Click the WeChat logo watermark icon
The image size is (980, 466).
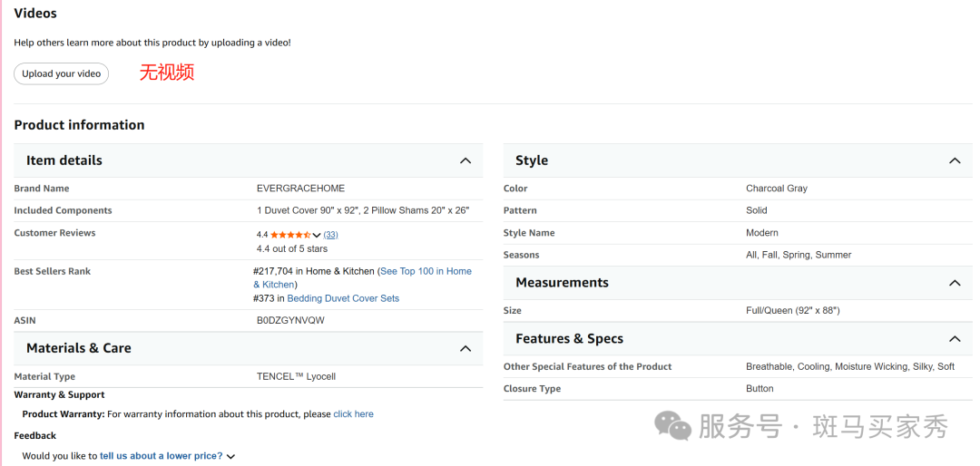pos(672,424)
